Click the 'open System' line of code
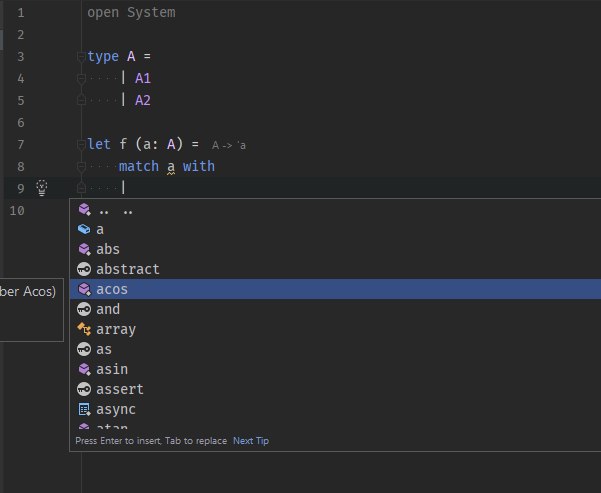Image resolution: width=601 pixels, height=493 pixels. pyautogui.click(x=131, y=13)
